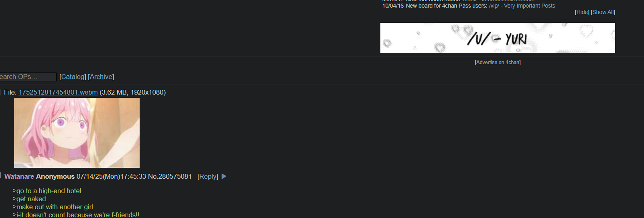Click the Watanare thread subject
Viewport: 644px width, 218px height.
[x=19, y=176]
